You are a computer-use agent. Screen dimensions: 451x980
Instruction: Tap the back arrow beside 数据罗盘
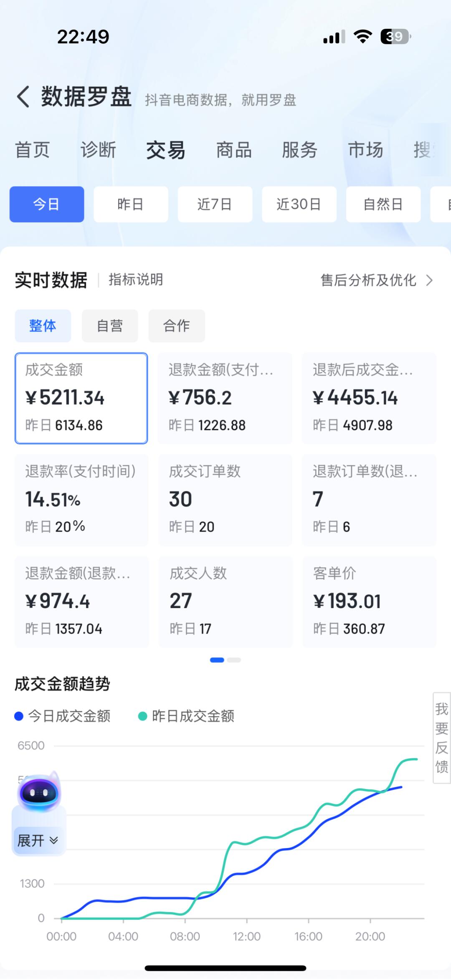(23, 97)
